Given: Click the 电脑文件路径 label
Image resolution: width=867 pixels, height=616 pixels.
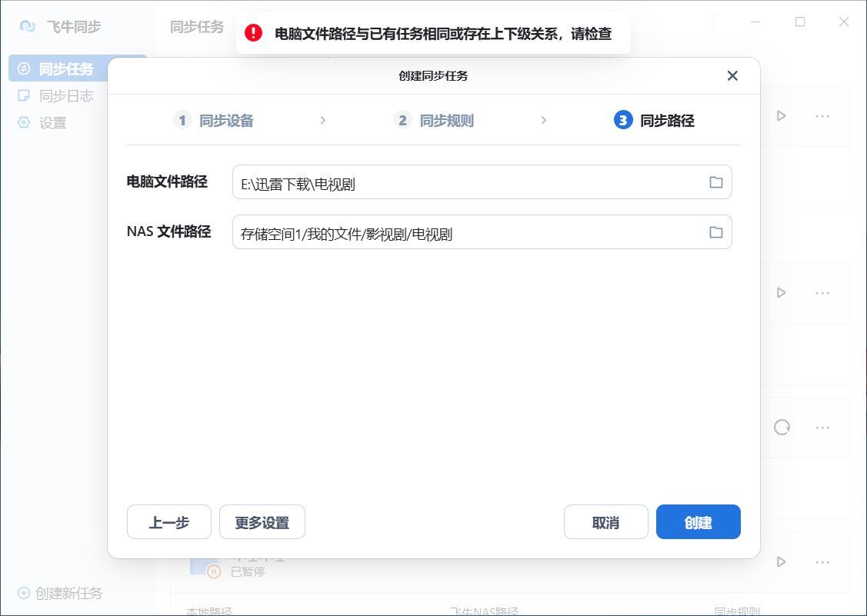Looking at the screenshot, I should coord(167,181).
